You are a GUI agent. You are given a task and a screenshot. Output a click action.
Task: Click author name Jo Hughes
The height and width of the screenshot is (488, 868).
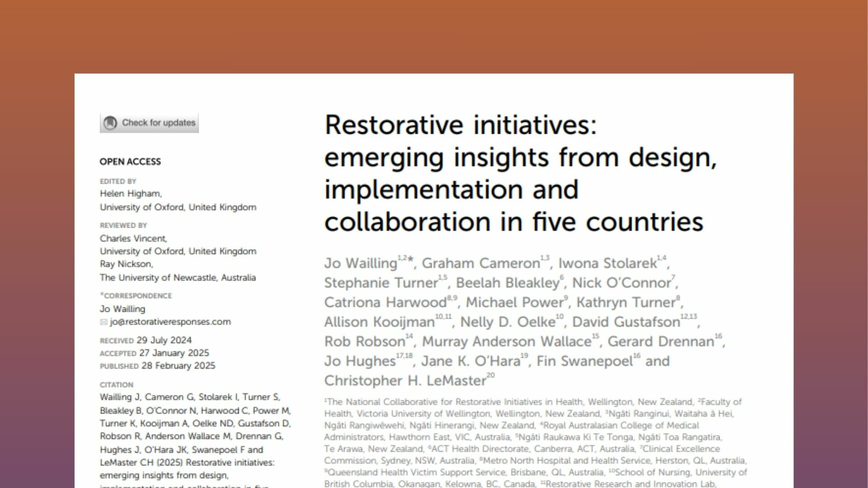pyautogui.click(x=360, y=361)
